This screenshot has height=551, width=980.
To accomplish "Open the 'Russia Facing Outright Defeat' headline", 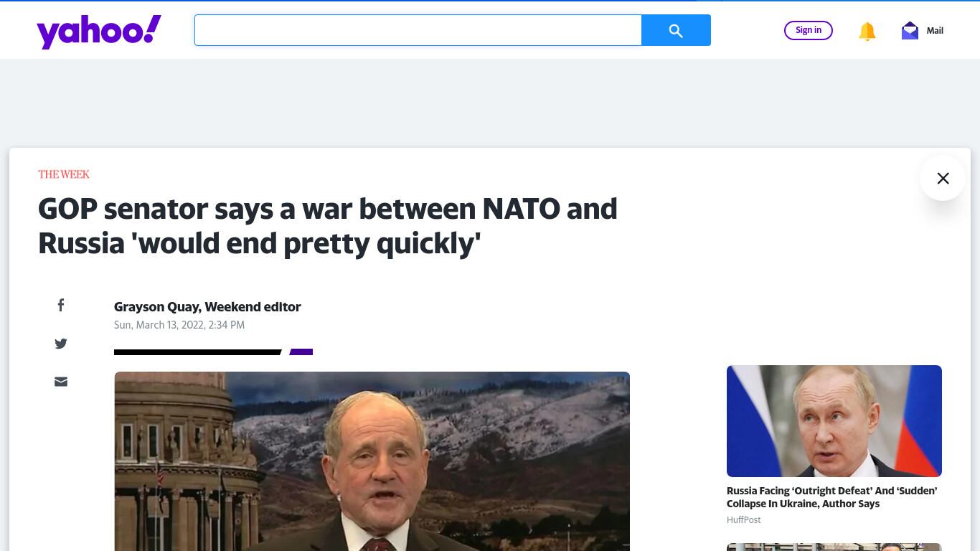I will (832, 497).
